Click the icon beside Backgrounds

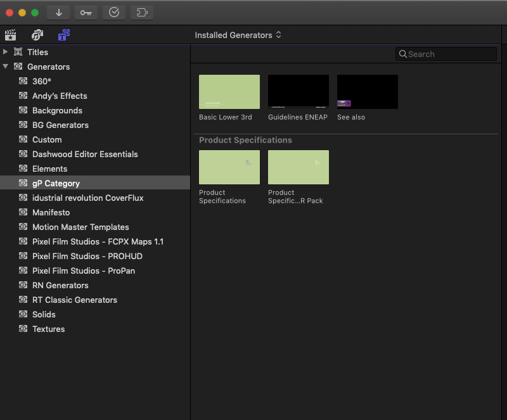(x=23, y=110)
